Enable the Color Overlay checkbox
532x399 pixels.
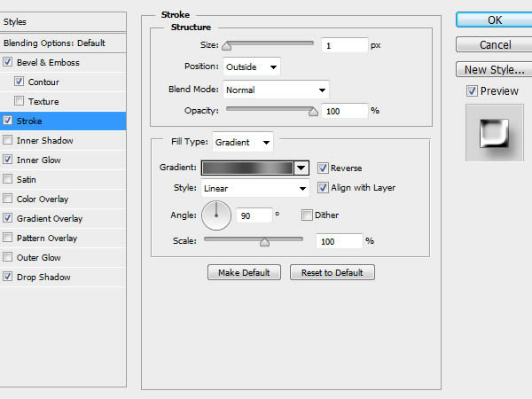coord(7,199)
